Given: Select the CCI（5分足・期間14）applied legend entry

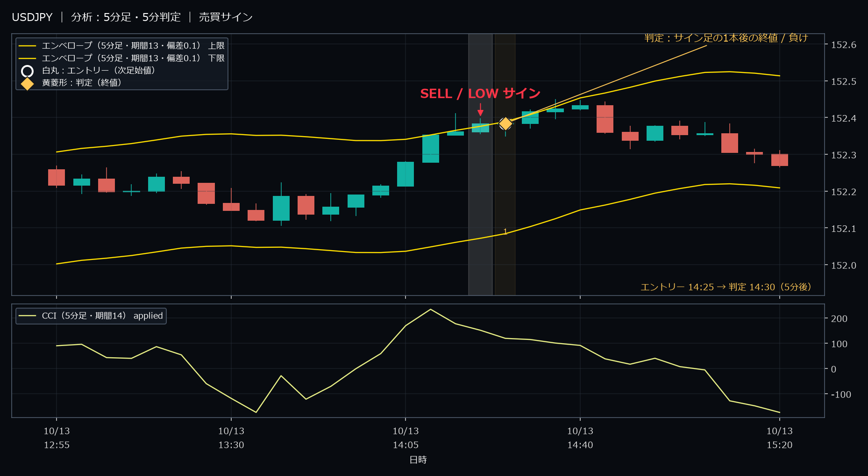Looking at the screenshot, I should pyautogui.click(x=91, y=316).
